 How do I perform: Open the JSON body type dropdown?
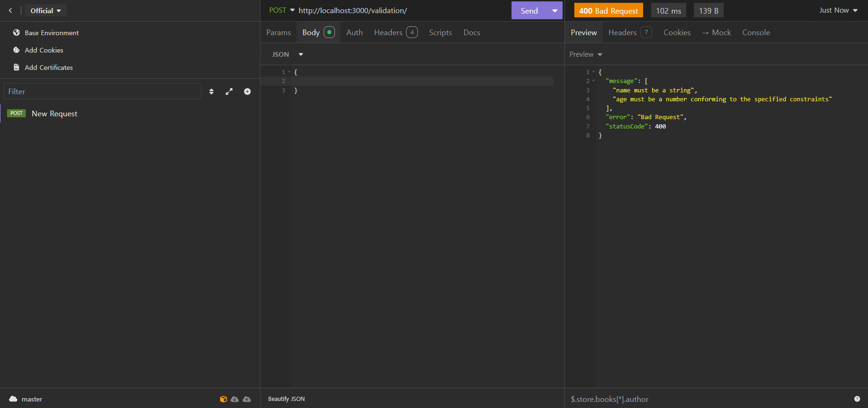288,54
